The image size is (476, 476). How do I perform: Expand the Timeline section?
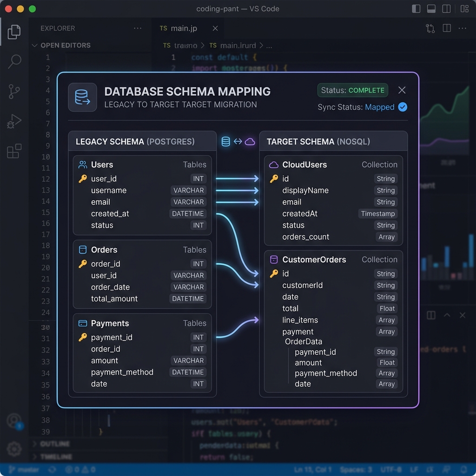(34, 456)
